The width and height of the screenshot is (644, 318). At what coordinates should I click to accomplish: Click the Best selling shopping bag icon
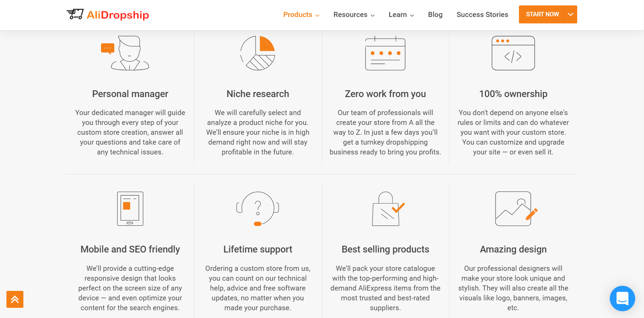(x=388, y=209)
